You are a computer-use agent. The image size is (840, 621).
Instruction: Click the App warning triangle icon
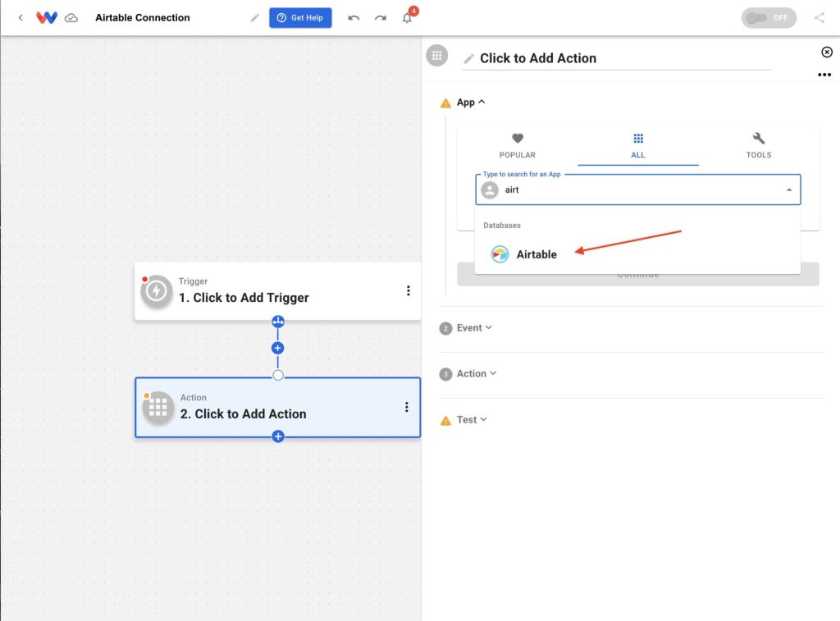(445, 103)
